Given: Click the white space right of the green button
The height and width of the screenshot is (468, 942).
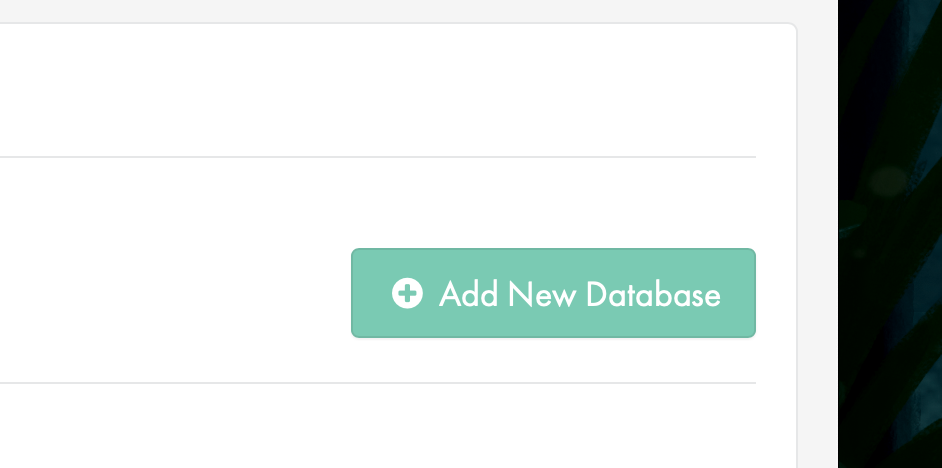Looking at the screenshot, I should 776,293.
